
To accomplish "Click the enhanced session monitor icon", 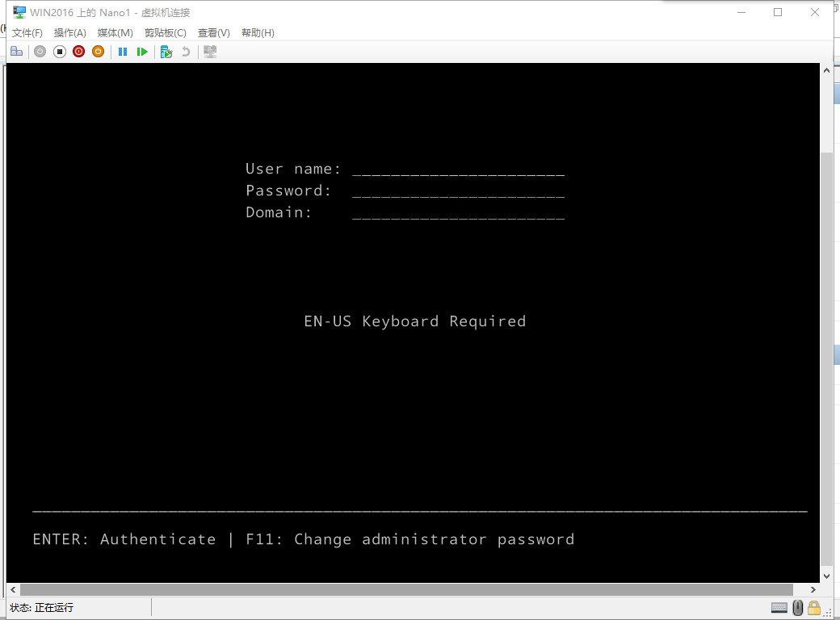I will (210, 52).
